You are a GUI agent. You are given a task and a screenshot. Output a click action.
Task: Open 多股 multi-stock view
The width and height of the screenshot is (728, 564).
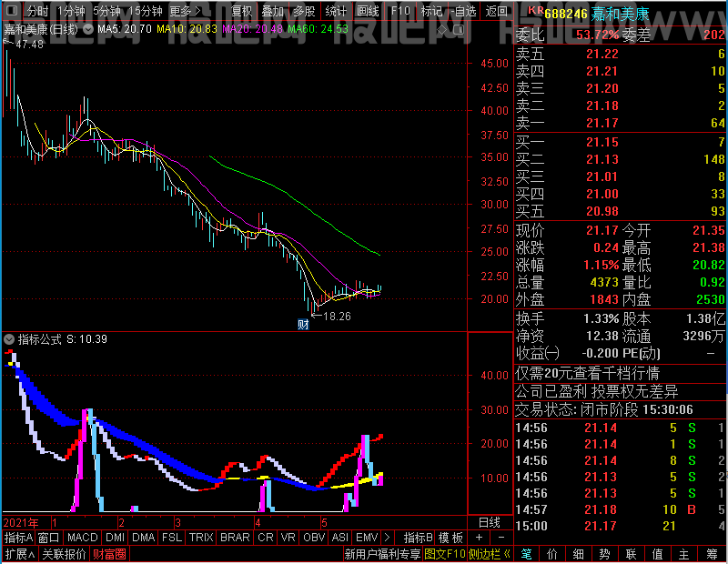[304, 11]
